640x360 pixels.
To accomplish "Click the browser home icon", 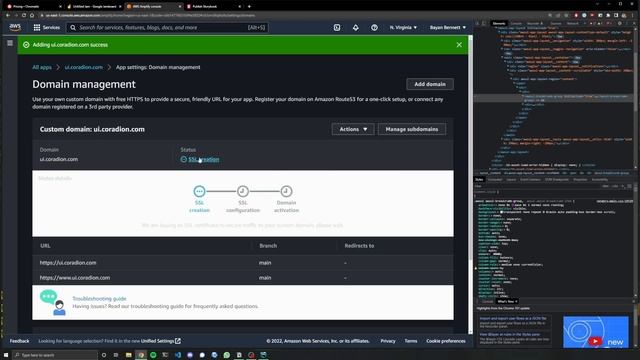I will 32,15.
